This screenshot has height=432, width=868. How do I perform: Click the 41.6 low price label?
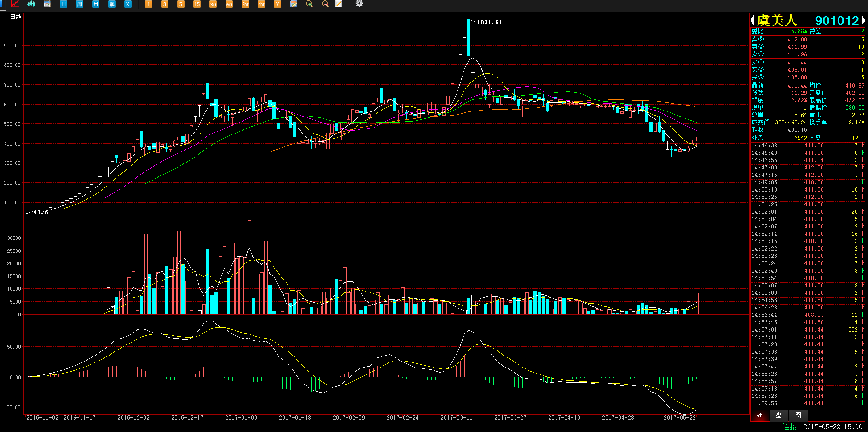coord(41,212)
